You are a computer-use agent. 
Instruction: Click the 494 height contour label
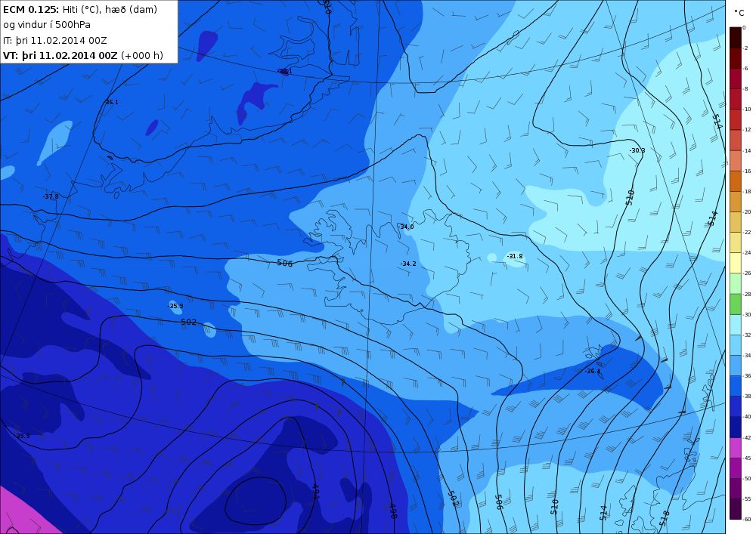tap(314, 492)
